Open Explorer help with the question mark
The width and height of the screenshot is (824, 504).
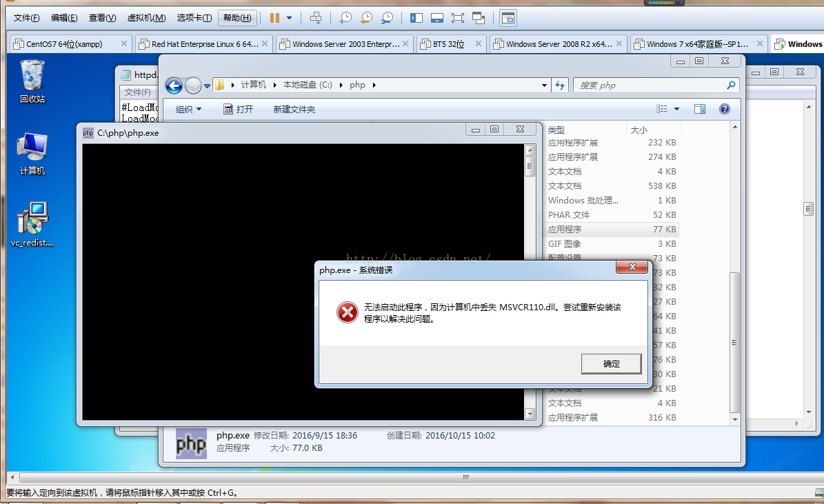tap(725, 109)
